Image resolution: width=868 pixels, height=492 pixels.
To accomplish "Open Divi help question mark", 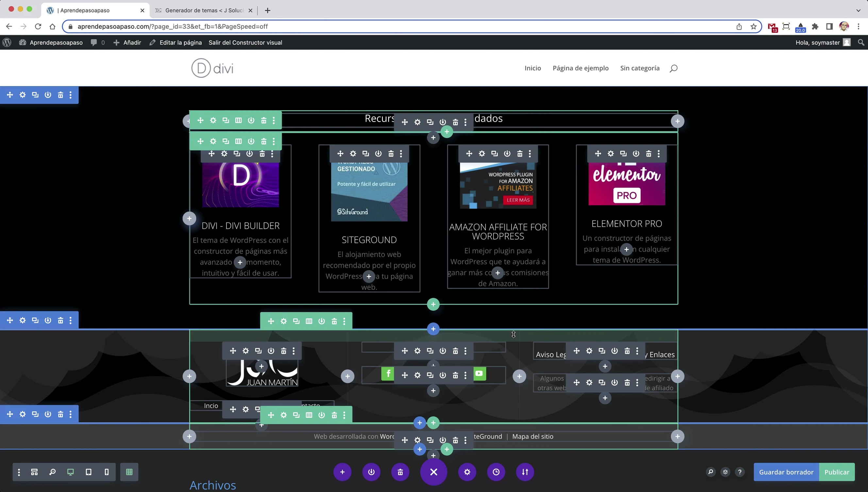I will pyautogui.click(x=740, y=472).
